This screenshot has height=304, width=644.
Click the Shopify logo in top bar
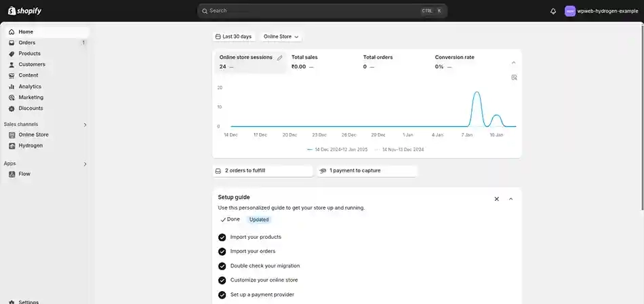24,11
